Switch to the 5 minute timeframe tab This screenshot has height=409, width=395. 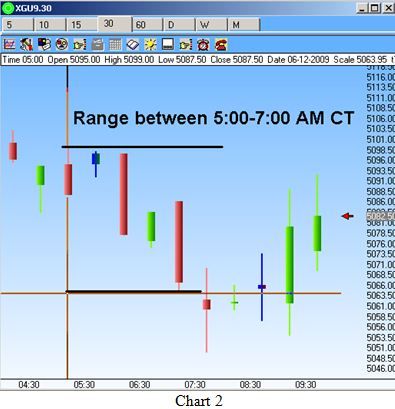click(x=18, y=25)
